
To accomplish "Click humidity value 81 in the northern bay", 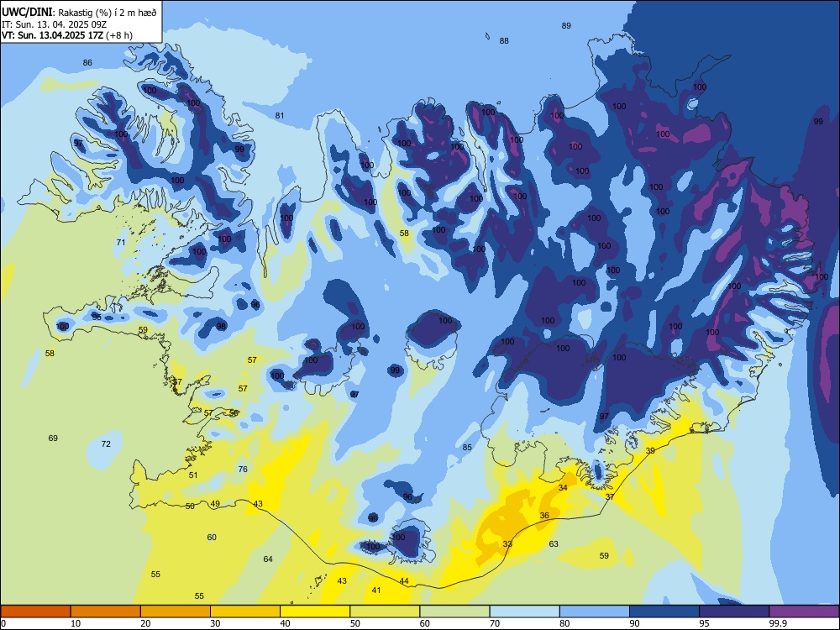I will coord(280,116).
